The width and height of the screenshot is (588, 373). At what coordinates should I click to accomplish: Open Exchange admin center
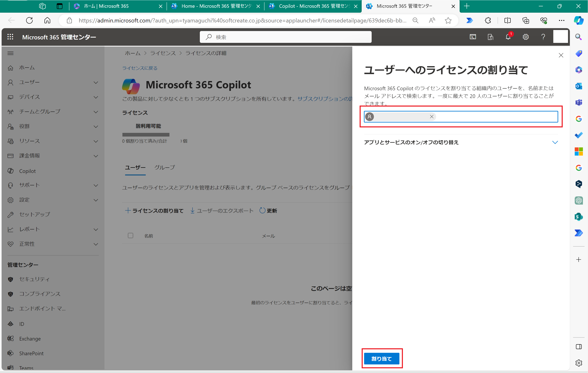pos(30,338)
